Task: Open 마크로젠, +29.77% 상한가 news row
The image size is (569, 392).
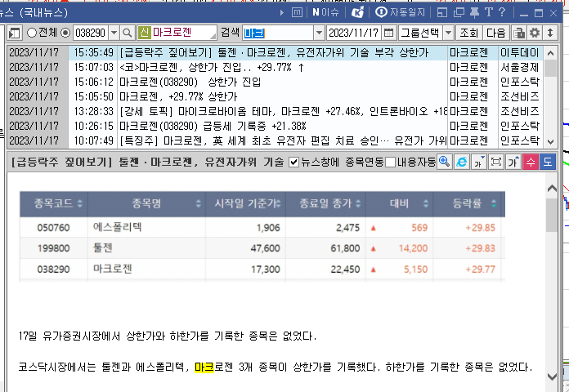Action: (x=275, y=97)
